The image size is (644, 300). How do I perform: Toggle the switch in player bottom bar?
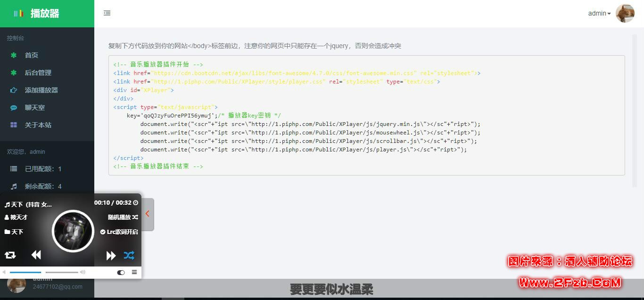tap(121, 272)
